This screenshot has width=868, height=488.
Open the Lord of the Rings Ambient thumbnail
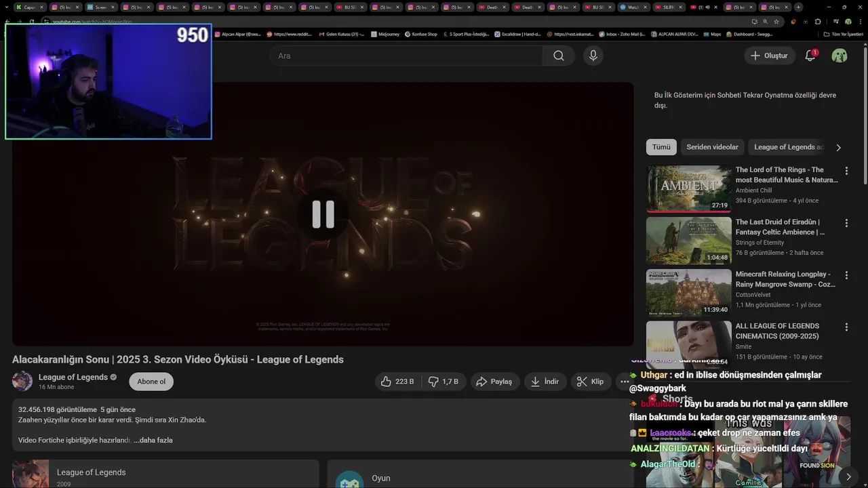[x=688, y=189]
